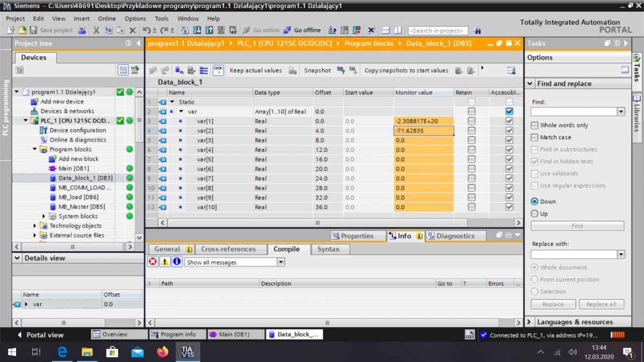
Task: Click the show information filter icon
Action: [x=177, y=262]
